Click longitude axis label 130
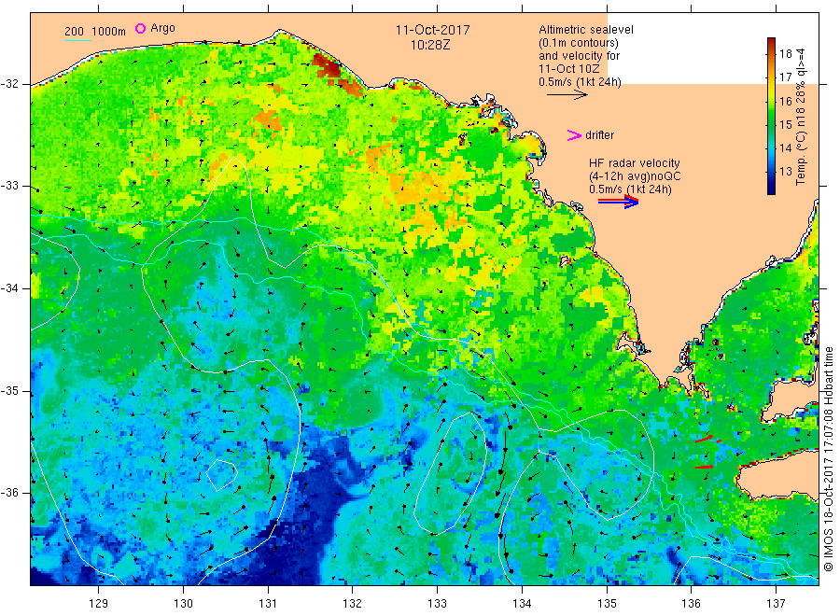 pyautogui.click(x=183, y=604)
